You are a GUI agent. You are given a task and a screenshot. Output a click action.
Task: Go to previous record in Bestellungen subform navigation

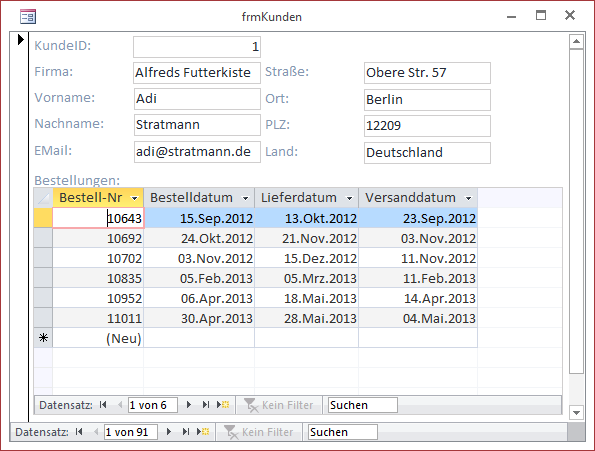(120, 405)
